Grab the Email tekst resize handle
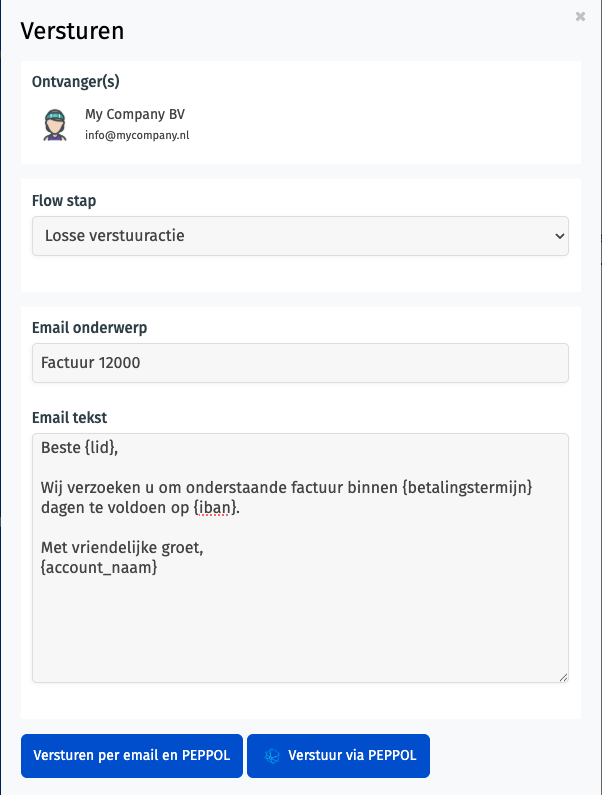 (563, 677)
